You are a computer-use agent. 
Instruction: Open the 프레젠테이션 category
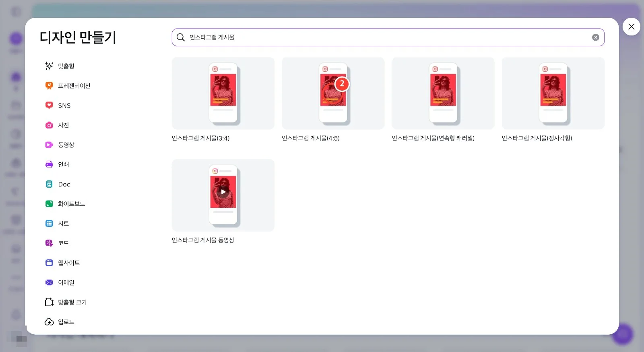tap(74, 85)
